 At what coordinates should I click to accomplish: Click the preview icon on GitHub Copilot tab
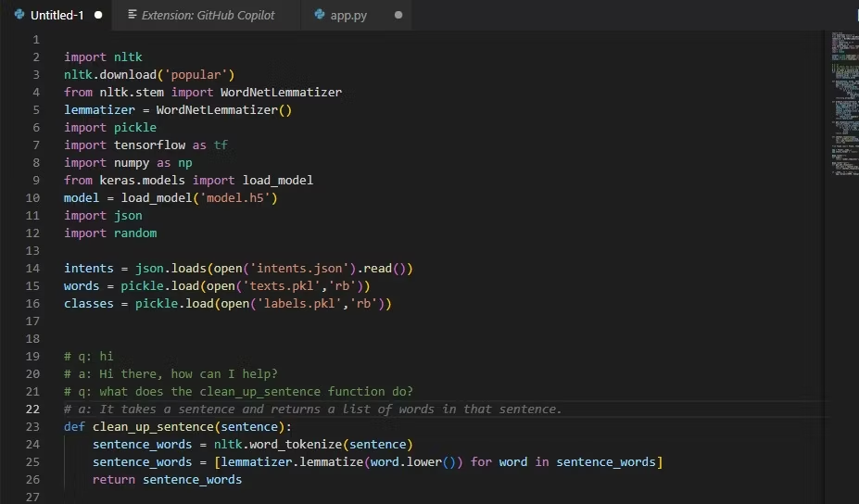133,15
